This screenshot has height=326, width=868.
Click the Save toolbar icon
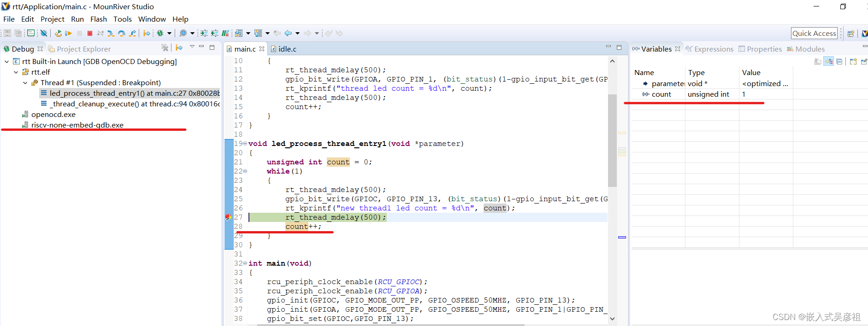[7, 33]
